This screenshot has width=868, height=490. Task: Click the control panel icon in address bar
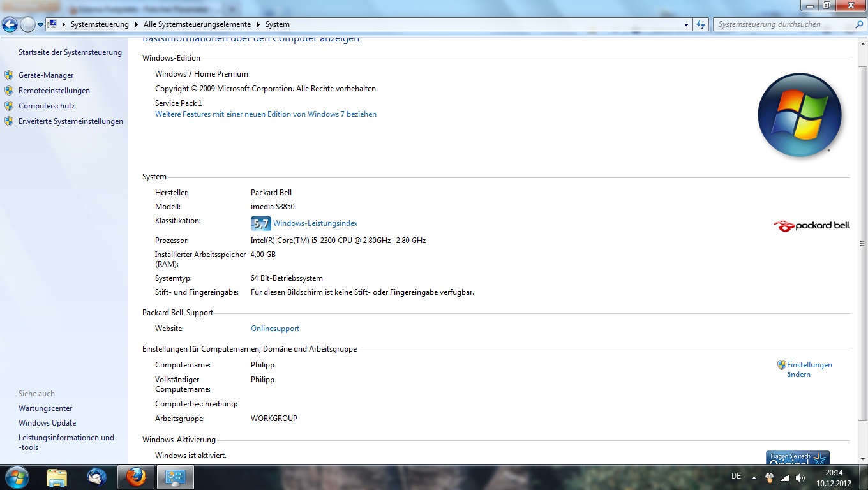(54, 24)
